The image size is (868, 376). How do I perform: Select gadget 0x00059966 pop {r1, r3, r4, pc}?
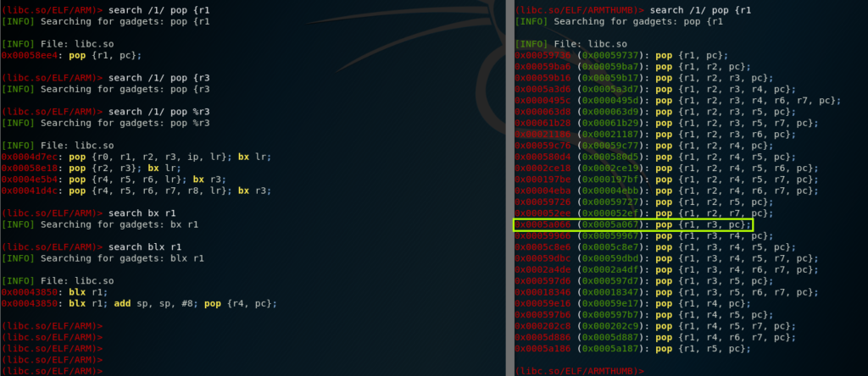pos(644,235)
